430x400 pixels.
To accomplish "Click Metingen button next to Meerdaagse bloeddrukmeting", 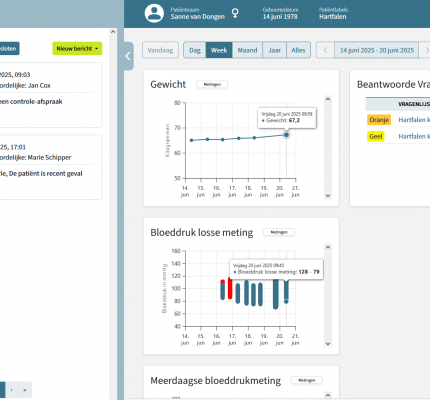I will tap(307, 380).
